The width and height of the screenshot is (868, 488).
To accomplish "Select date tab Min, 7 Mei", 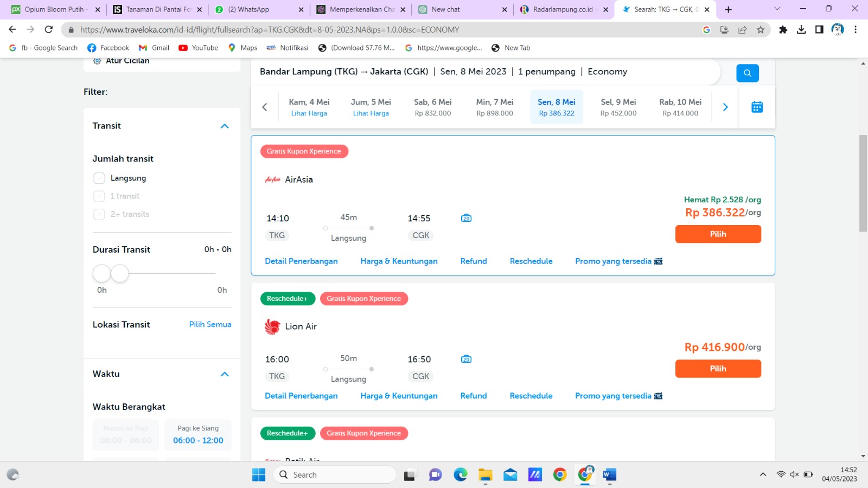I will point(495,107).
